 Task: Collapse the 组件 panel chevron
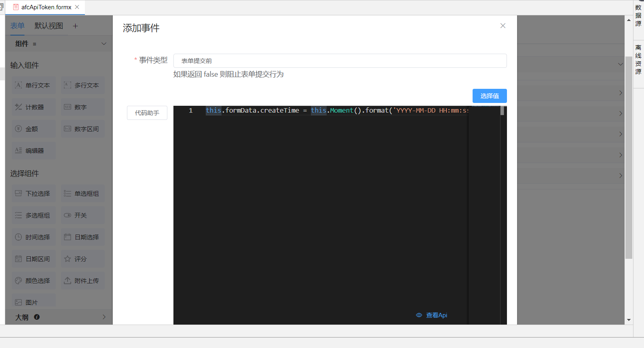click(104, 44)
